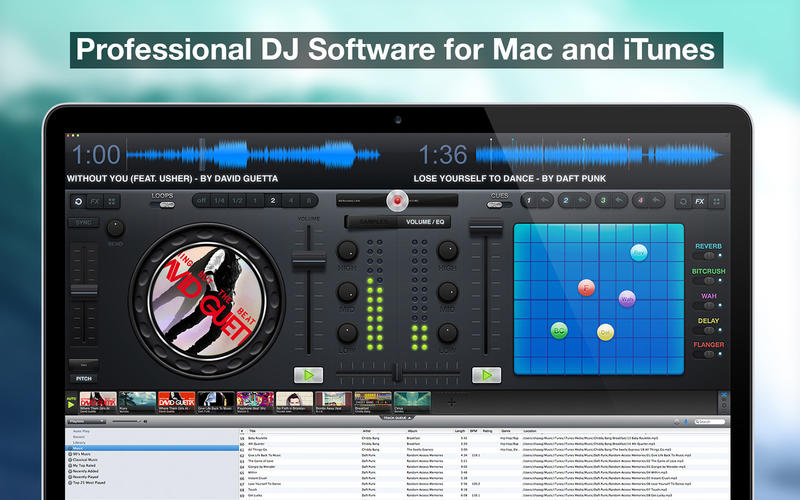Viewport: 800px width, 500px height.
Task: Click the left deck volume fader
Action: pos(309,261)
